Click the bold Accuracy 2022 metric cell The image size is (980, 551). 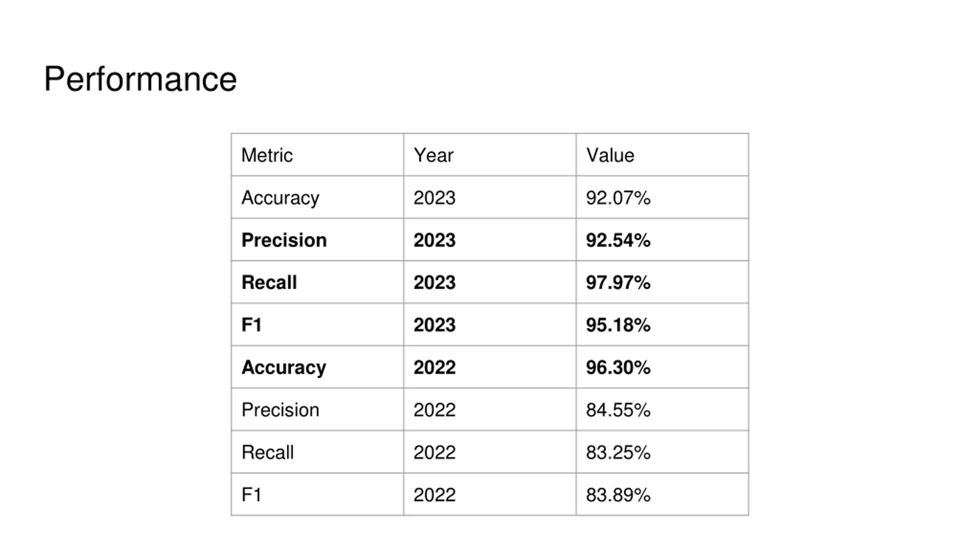317,367
